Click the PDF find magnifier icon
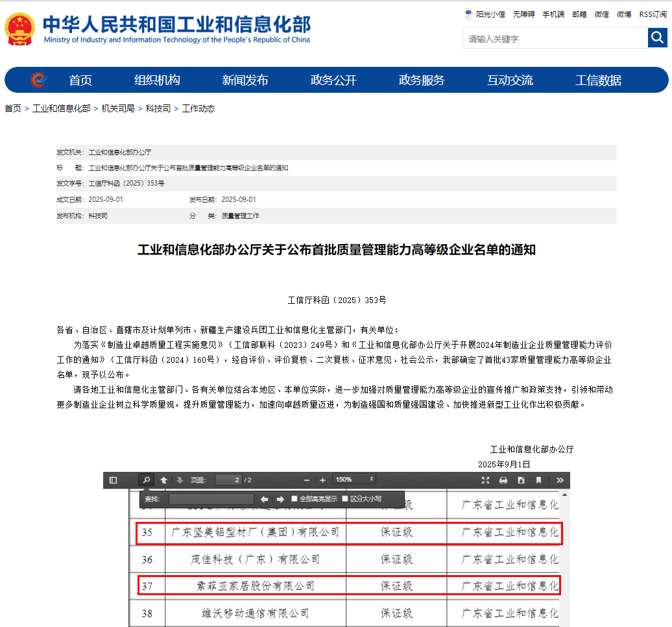 pos(147,480)
